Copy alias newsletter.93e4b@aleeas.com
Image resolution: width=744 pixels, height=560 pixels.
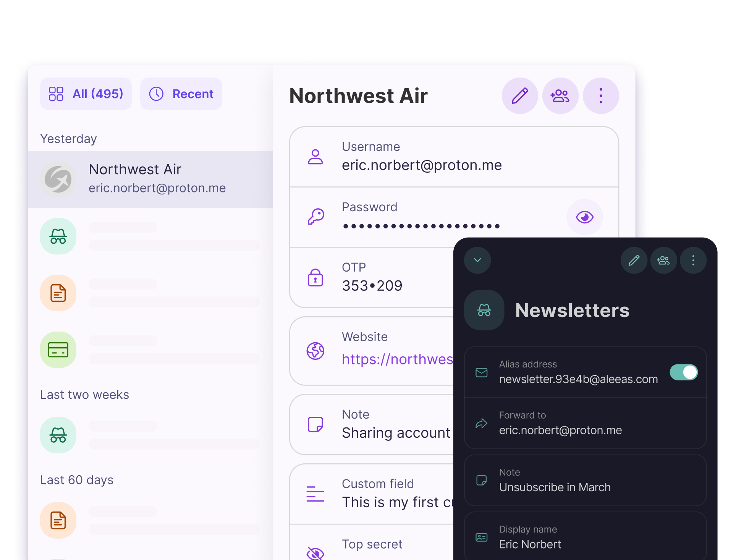tap(578, 379)
